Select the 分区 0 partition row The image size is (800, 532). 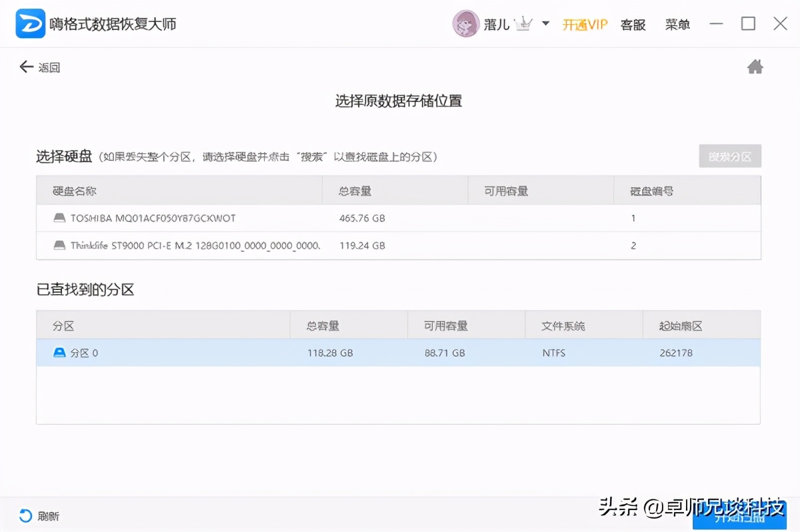pyautogui.click(x=267, y=352)
